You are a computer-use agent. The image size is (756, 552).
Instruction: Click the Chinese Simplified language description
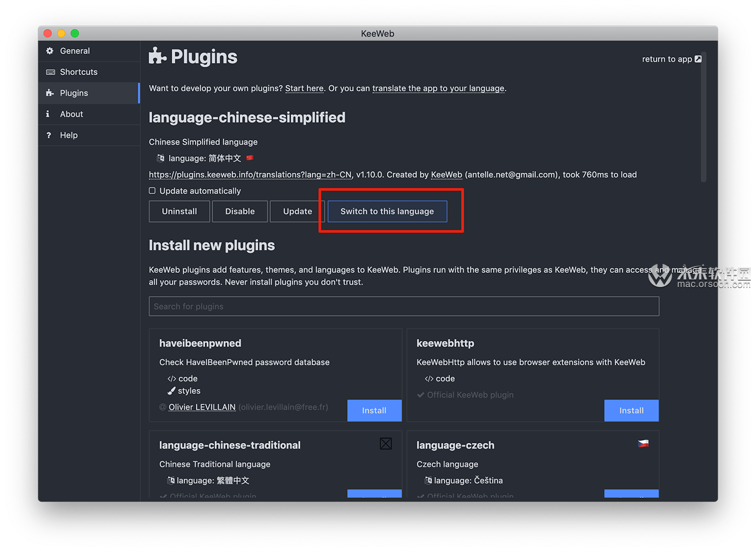203,142
